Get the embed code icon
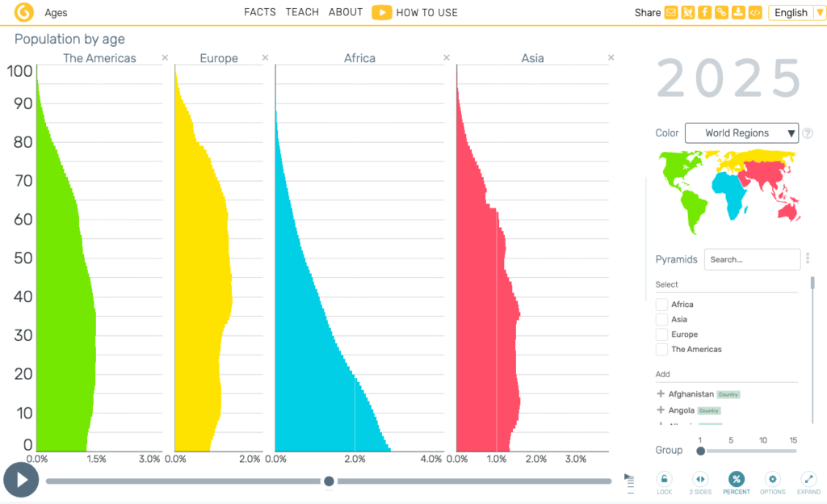 click(755, 12)
